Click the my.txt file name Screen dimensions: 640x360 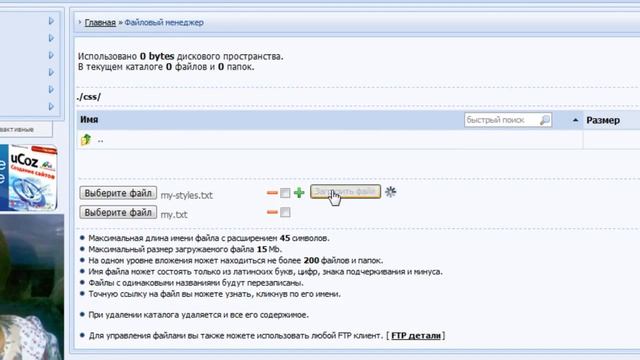tap(174, 215)
